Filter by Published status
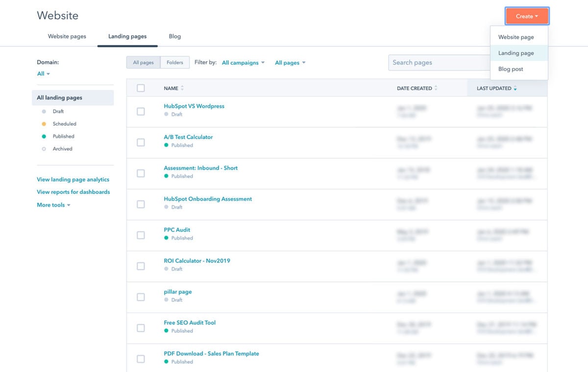 pos(63,137)
